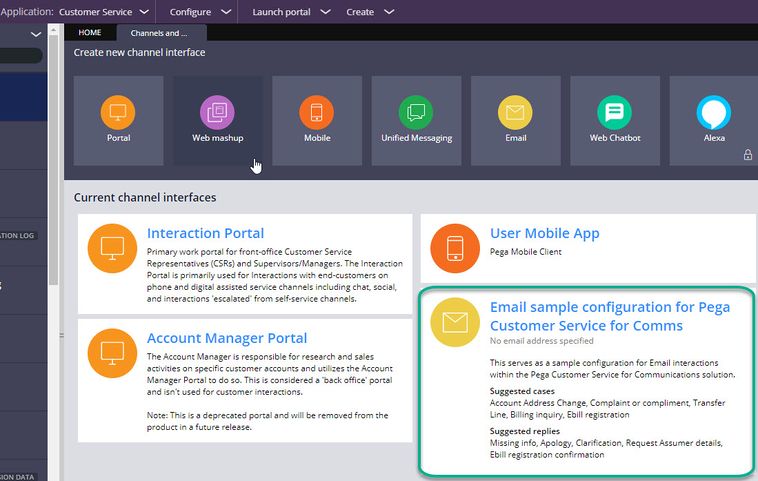758x481 pixels.
Task: Switch to the Channels and ... tab
Action: (x=159, y=33)
